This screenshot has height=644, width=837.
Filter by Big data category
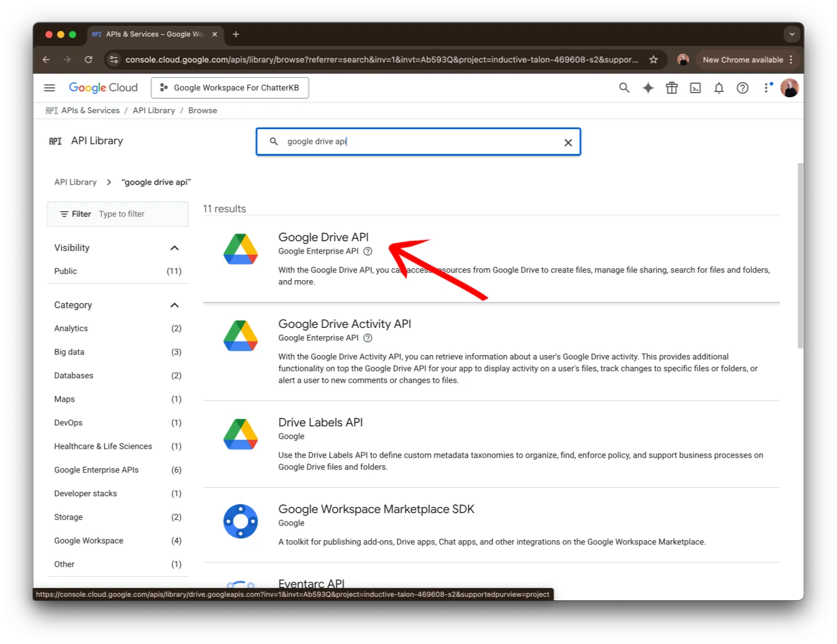coord(118,352)
